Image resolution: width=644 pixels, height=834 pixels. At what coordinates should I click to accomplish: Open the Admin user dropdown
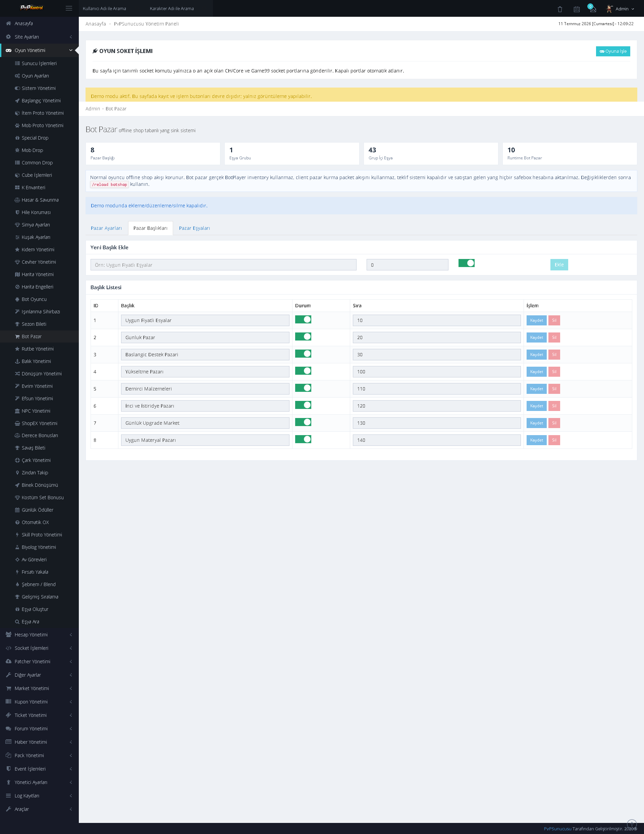[620, 8]
